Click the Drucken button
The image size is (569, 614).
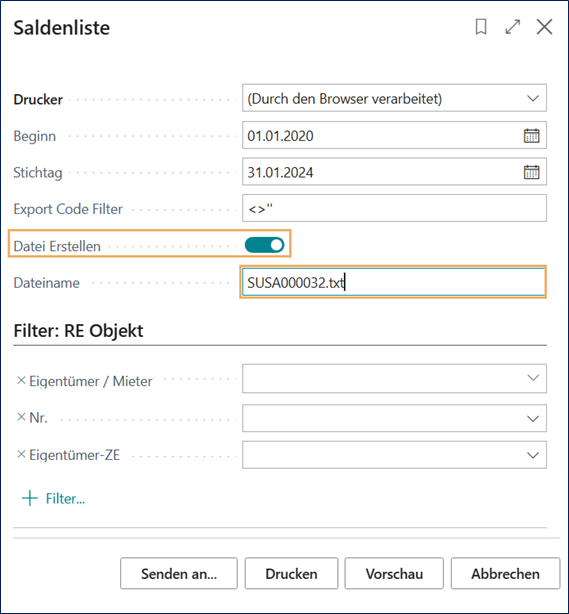click(291, 574)
